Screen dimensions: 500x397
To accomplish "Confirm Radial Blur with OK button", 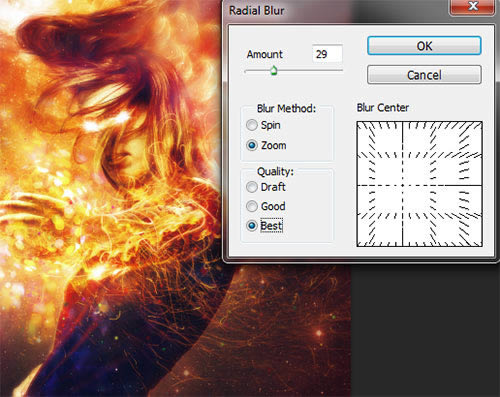I will pos(424,46).
